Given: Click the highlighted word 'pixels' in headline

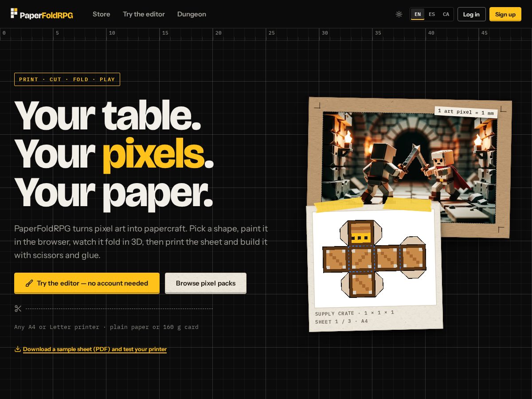Looking at the screenshot, I should [153, 154].
